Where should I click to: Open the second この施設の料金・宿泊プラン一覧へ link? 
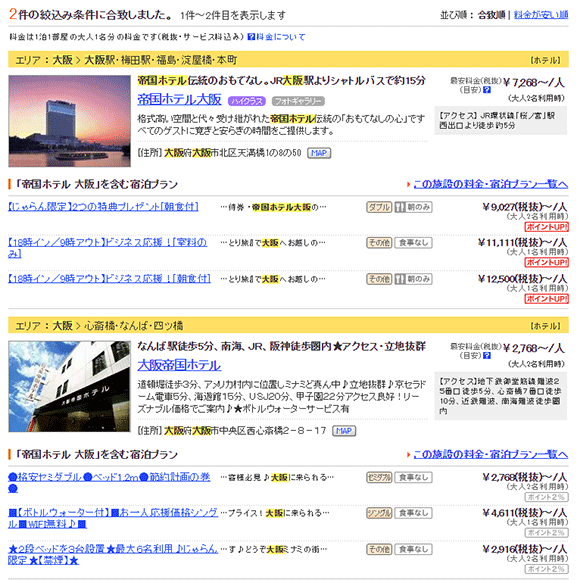(x=490, y=454)
